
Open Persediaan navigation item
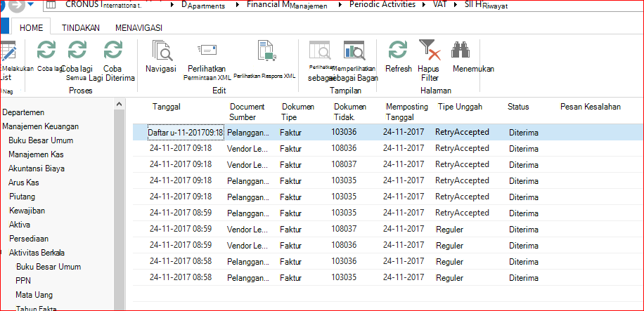point(28,239)
